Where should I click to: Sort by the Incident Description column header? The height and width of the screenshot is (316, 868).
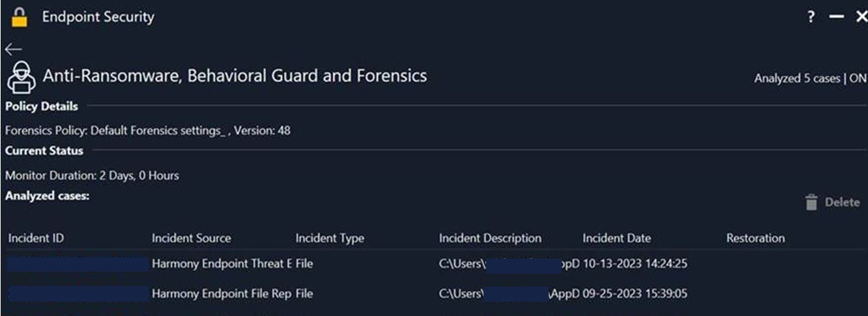pos(490,238)
